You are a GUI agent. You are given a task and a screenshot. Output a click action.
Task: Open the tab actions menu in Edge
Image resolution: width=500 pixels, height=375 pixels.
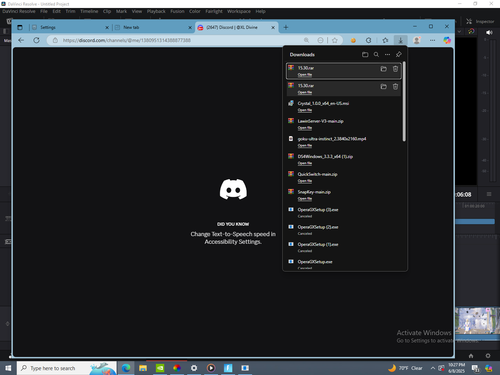(20, 27)
